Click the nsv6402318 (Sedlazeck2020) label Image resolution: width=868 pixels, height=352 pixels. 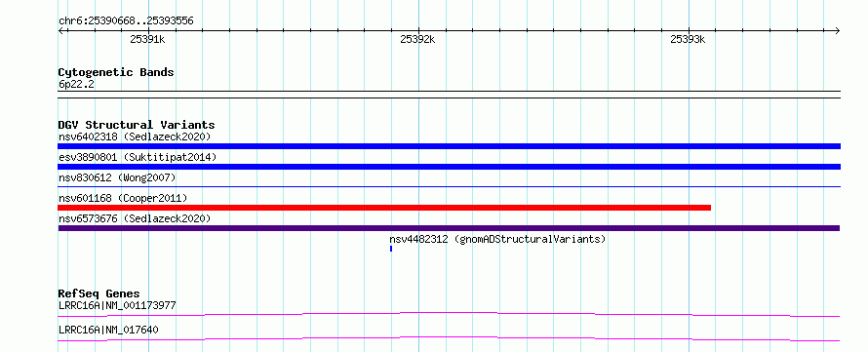[135, 137]
